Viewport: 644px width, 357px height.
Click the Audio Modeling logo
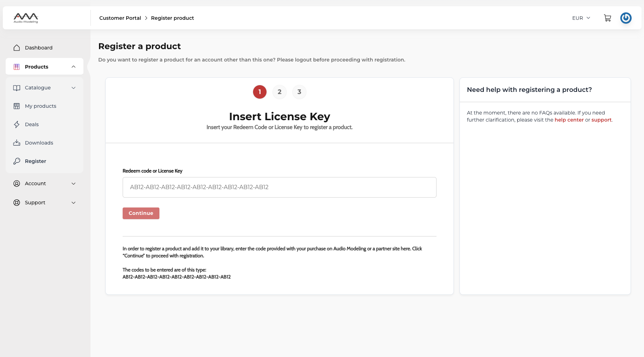pos(26,18)
